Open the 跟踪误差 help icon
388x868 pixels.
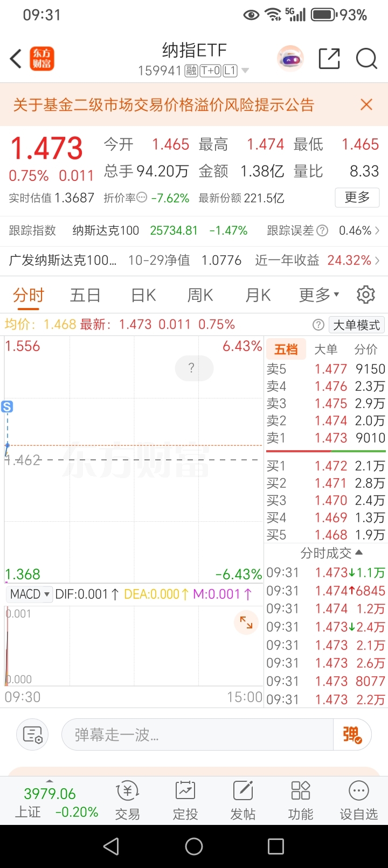322,230
